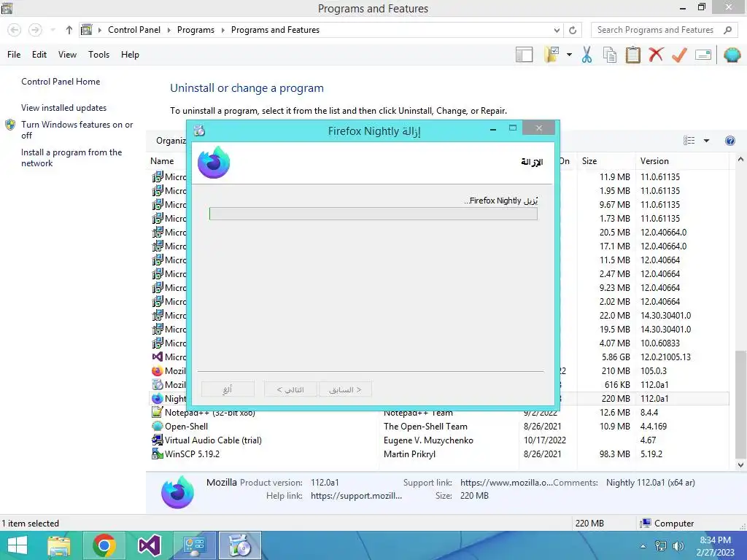Click the Next (التالي) button in uninstaller
The height and width of the screenshot is (560, 747).
(x=290, y=389)
